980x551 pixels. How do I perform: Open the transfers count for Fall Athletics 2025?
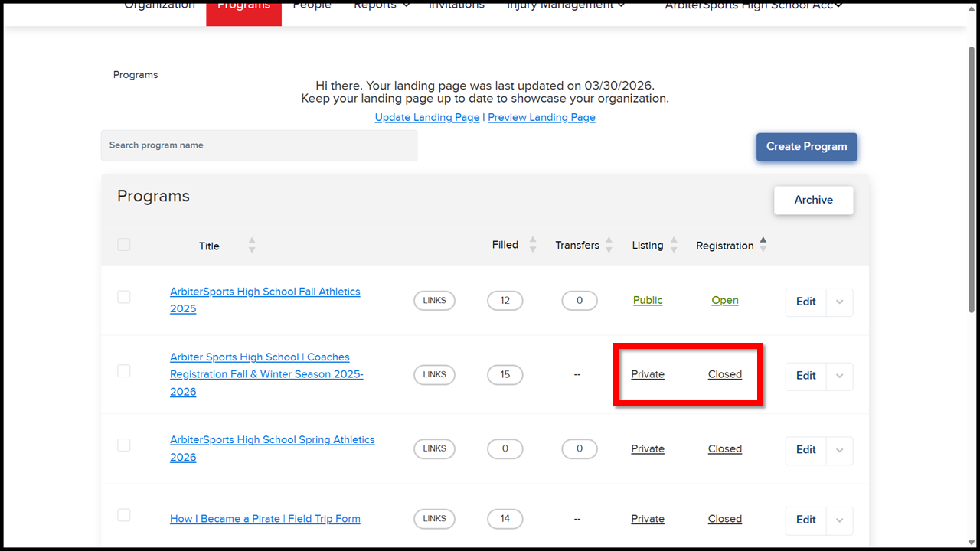coord(580,301)
